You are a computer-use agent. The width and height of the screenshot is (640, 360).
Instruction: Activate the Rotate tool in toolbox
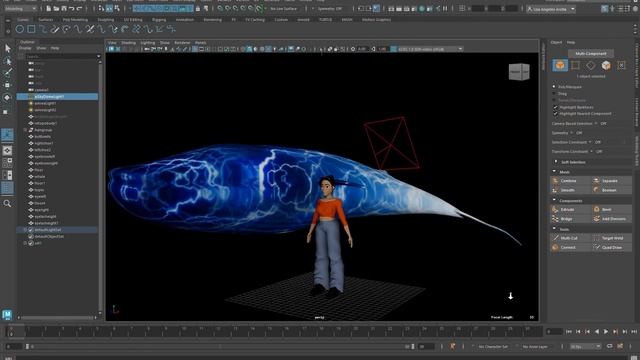click(x=7, y=98)
